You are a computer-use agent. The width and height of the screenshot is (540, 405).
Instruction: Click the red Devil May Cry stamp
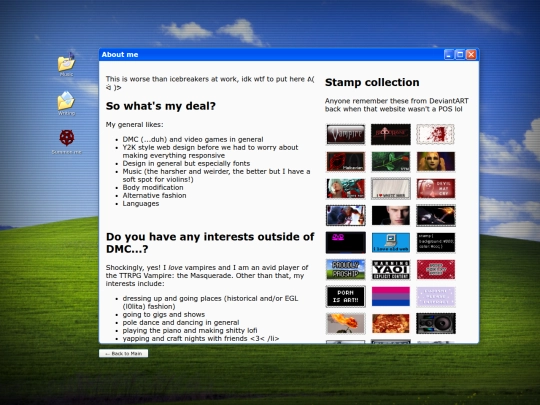click(436, 188)
